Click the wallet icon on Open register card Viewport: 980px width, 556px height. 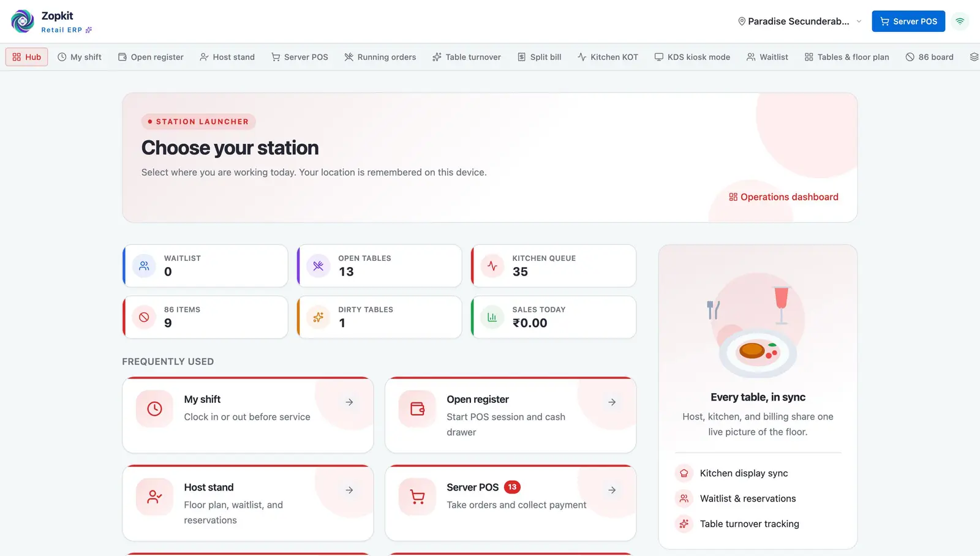(417, 408)
